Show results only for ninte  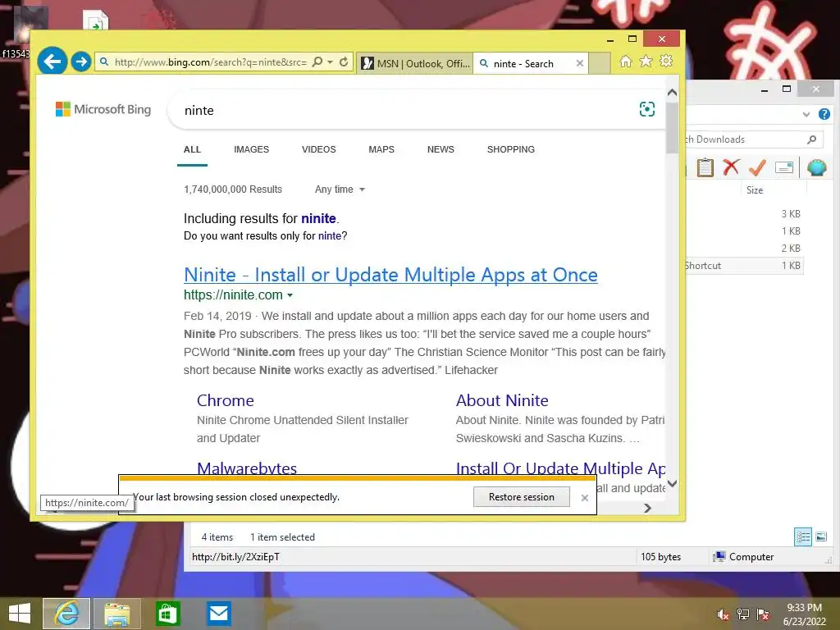point(330,235)
